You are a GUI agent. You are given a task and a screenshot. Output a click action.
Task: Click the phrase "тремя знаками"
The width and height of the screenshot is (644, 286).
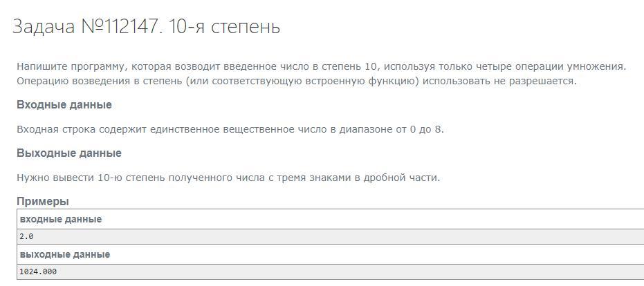[x=318, y=178]
